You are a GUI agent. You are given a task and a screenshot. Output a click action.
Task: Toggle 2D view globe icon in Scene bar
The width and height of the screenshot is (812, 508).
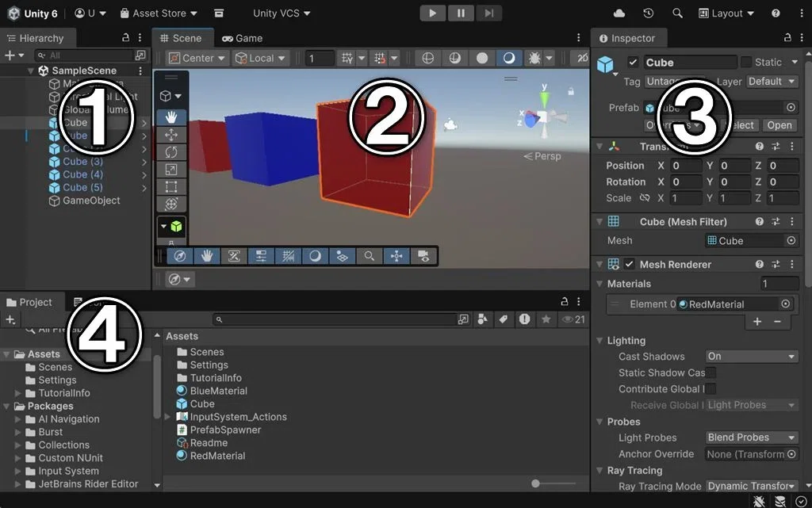427,58
